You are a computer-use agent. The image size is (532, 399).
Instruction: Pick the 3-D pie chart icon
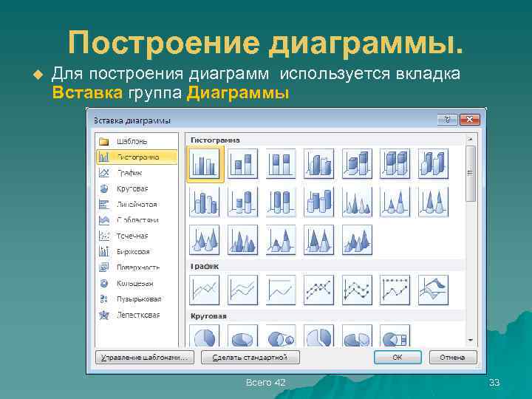[x=242, y=336]
